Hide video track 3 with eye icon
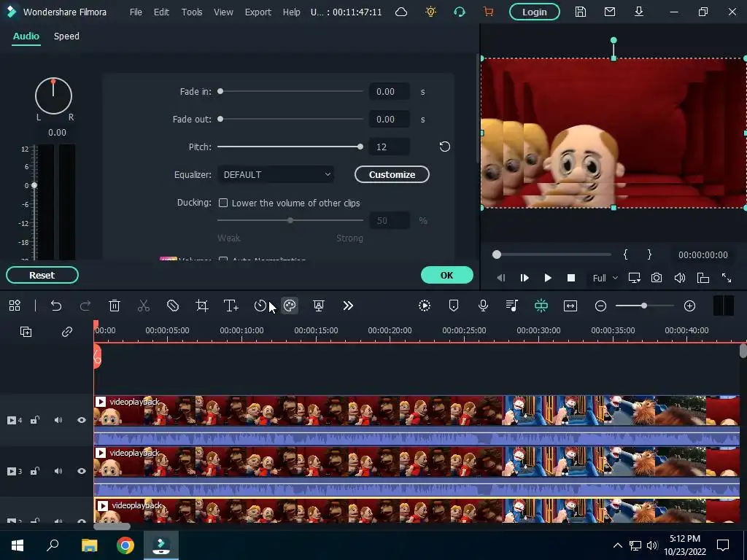Screen dimensions: 747x560 pyautogui.click(x=82, y=472)
